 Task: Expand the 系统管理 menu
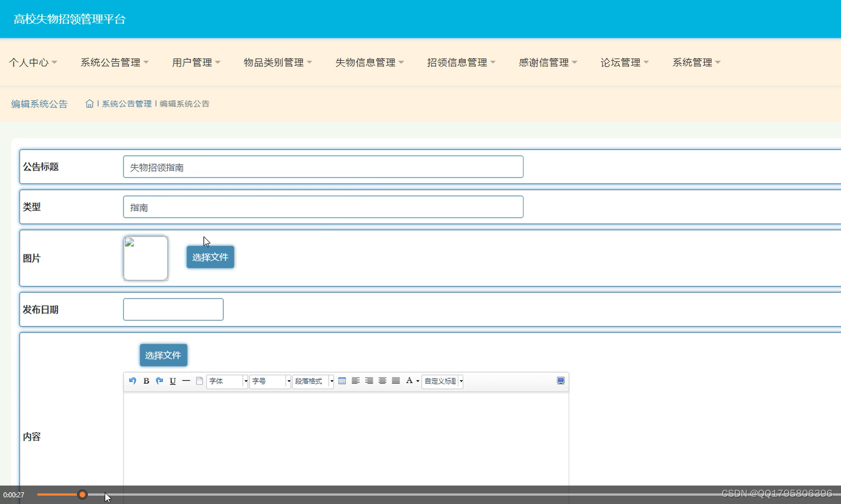tap(696, 62)
